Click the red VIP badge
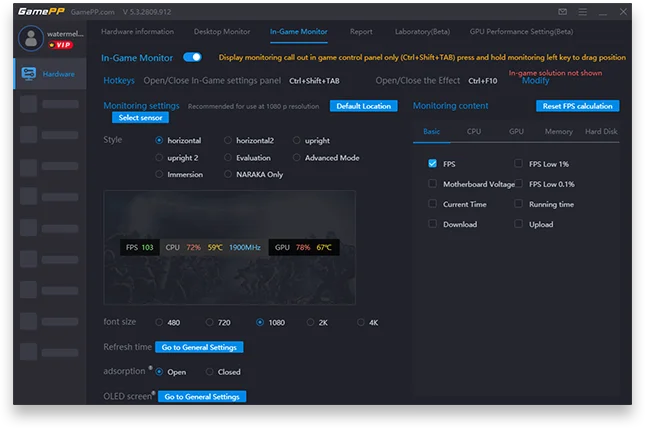Viewport: 645px width, 428px height. click(60, 45)
